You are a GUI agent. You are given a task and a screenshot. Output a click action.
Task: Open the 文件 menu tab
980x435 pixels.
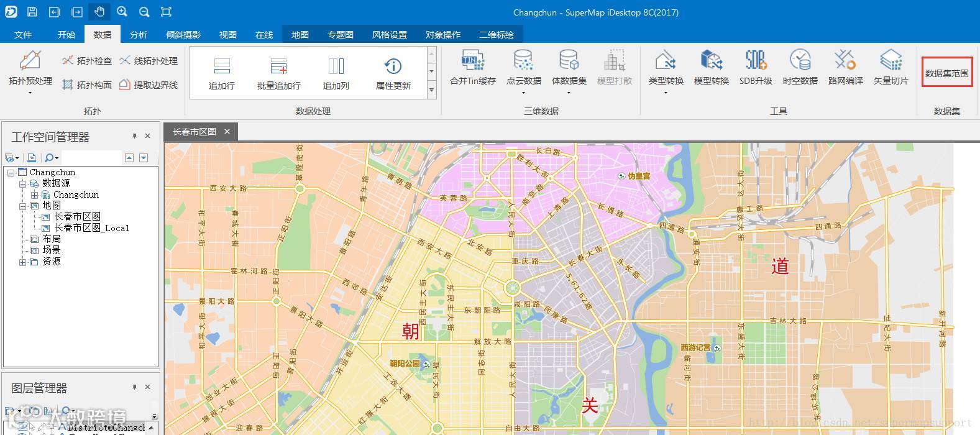23,35
